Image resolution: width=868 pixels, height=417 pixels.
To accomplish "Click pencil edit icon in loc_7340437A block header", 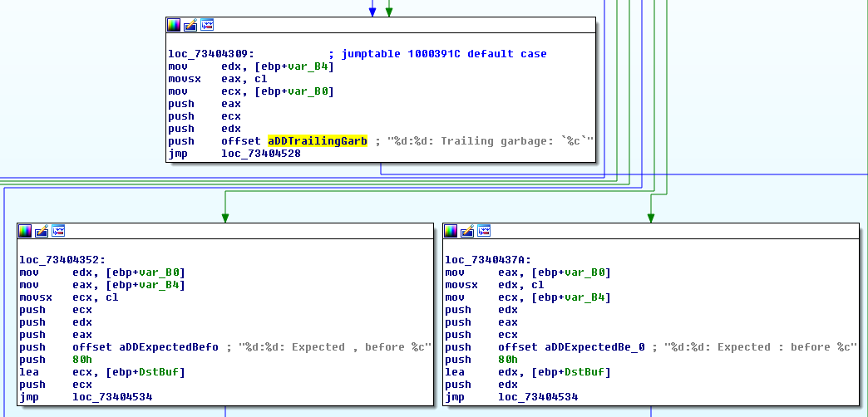I will 467,231.
